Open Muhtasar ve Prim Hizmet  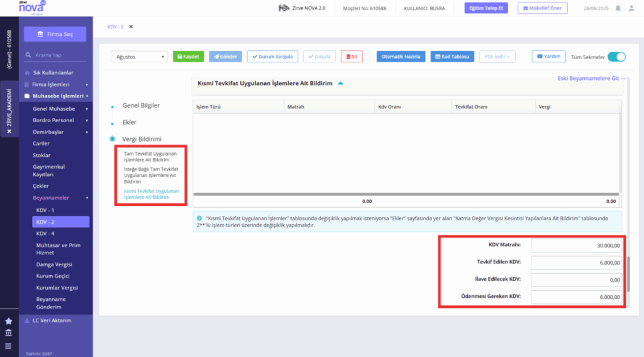58,249
